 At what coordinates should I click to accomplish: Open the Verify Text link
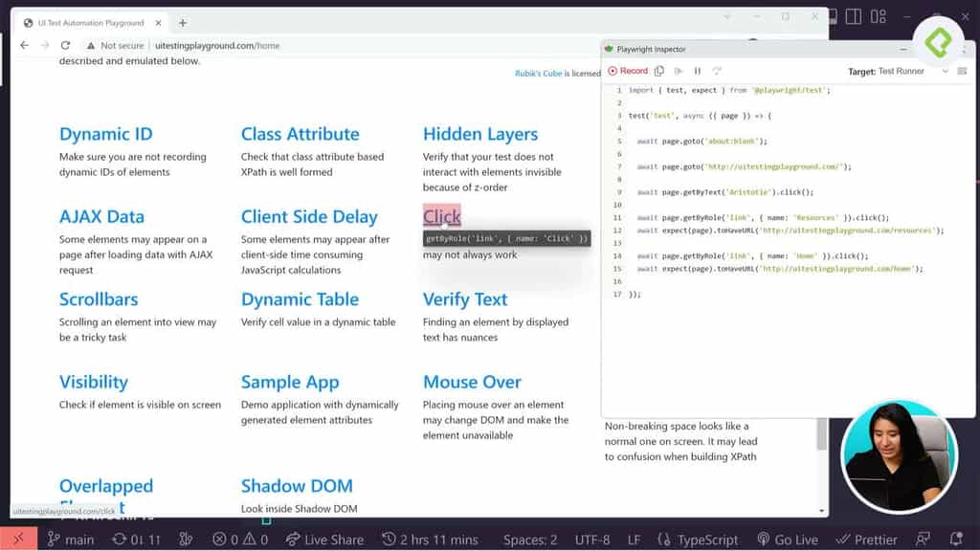[465, 299]
